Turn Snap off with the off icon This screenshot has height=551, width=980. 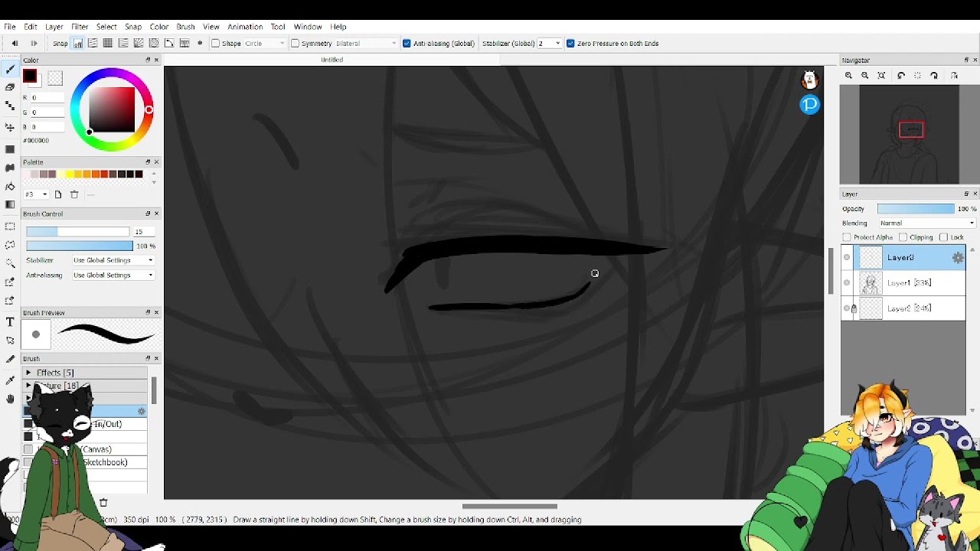79,44
